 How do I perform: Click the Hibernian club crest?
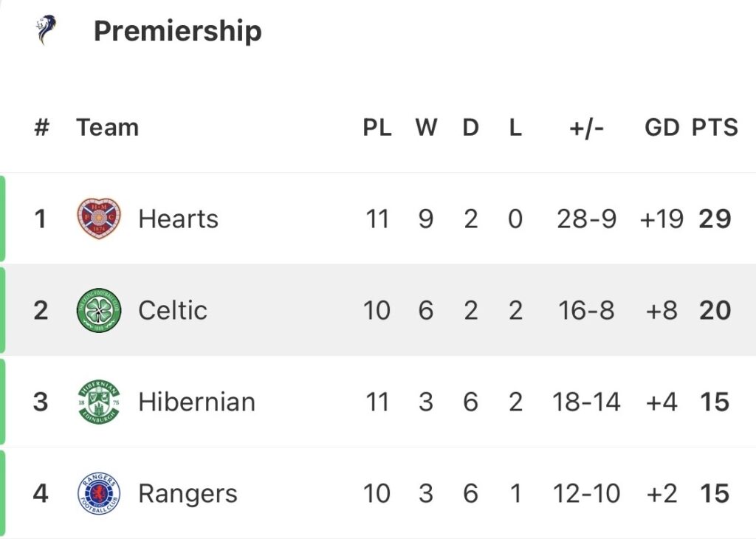99,402
